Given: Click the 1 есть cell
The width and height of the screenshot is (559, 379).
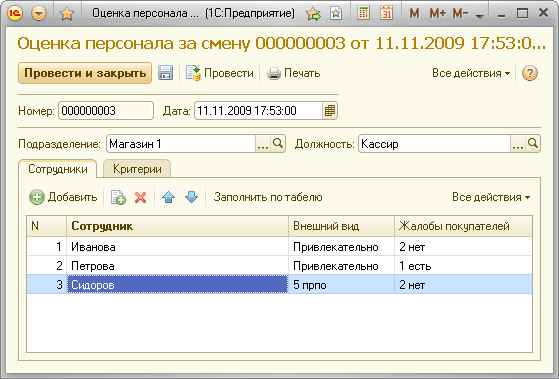Looking at the screenshot, I should point(463,266).
